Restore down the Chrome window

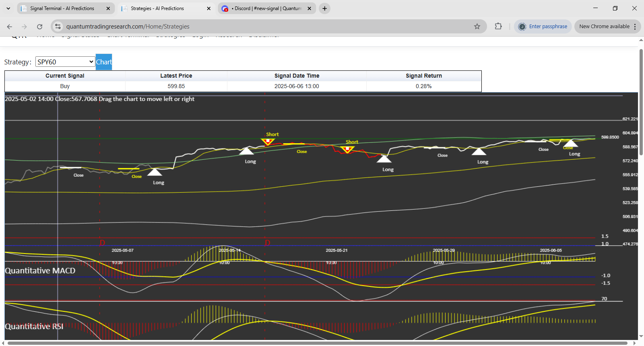tap(615, 8)
